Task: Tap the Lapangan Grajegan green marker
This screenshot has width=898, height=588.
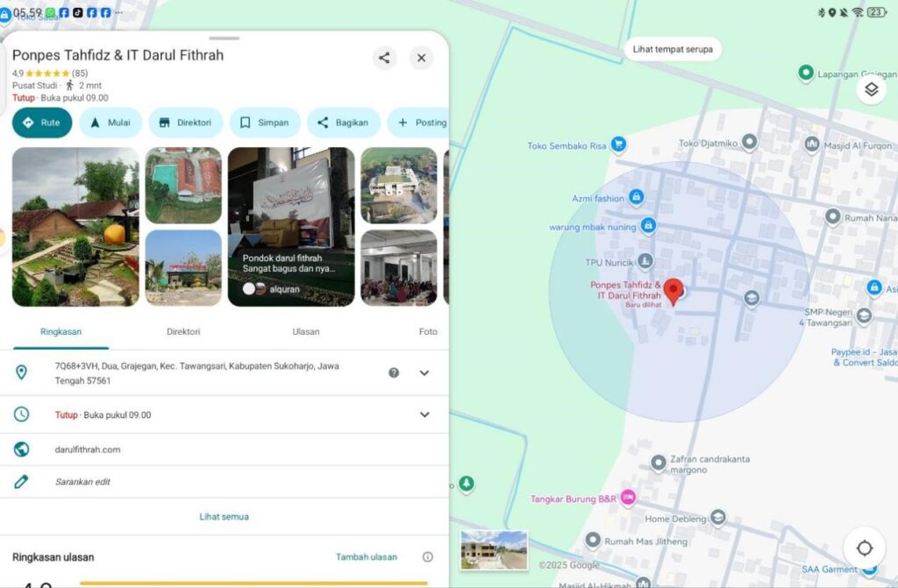Action: click(806, 74)
